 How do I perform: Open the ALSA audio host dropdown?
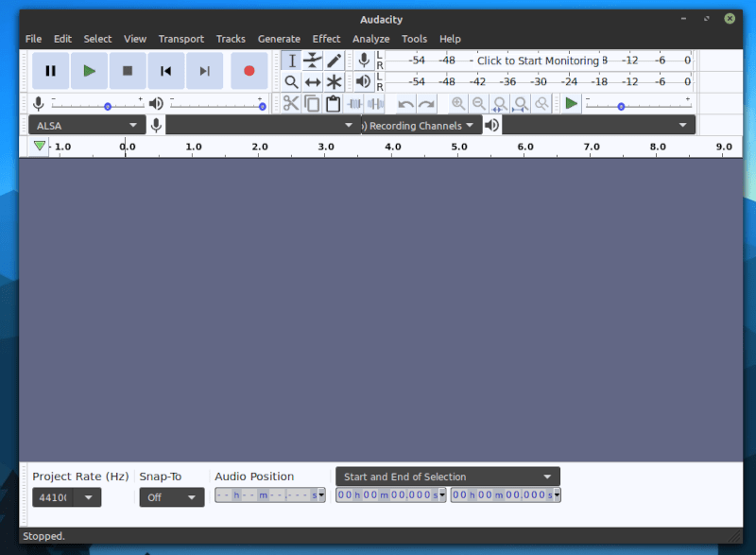pyautogui.click(x=86, y=125)
